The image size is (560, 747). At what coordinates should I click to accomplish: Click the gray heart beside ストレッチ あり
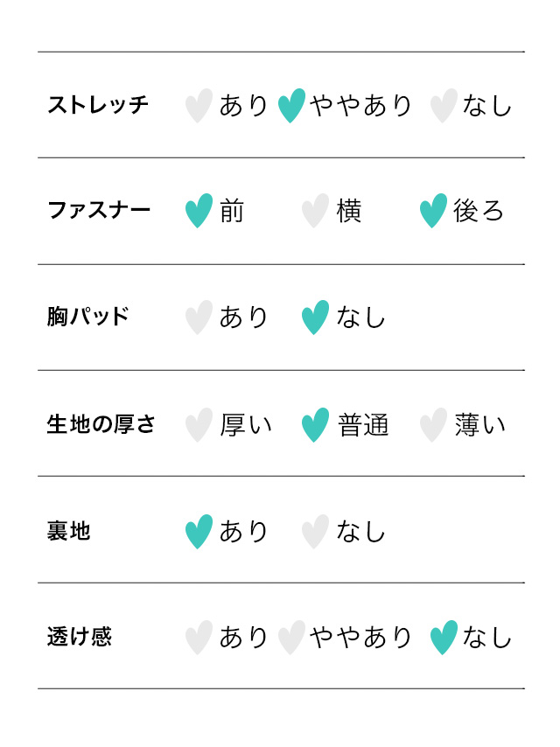[199, 106]
